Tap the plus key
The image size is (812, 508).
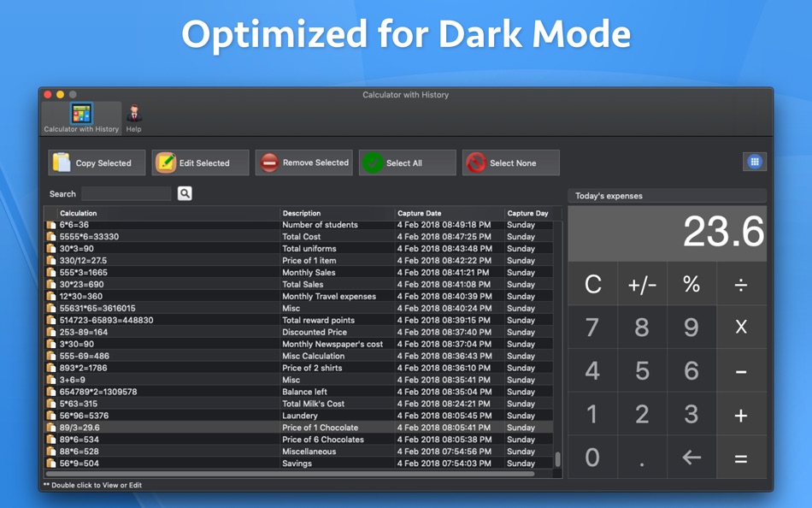[x=741, y=414]
